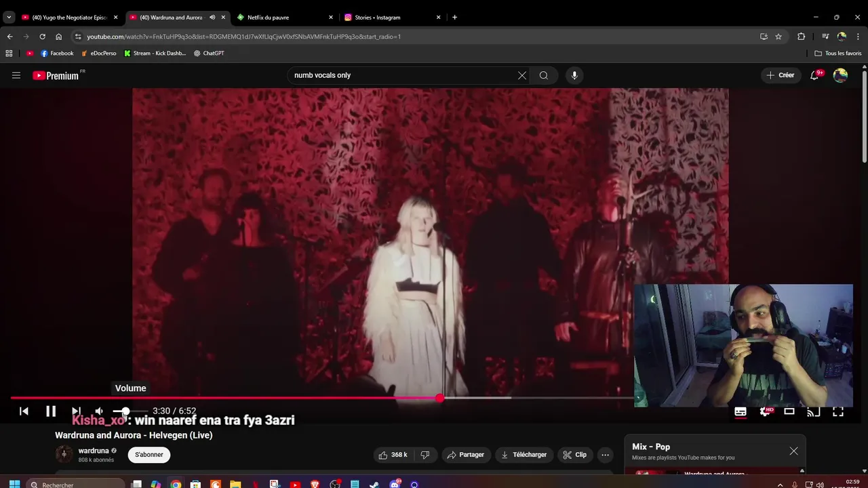Open Chrome three-dot menu
This screenshot has height=488, width=868.
tap(858, 37)
